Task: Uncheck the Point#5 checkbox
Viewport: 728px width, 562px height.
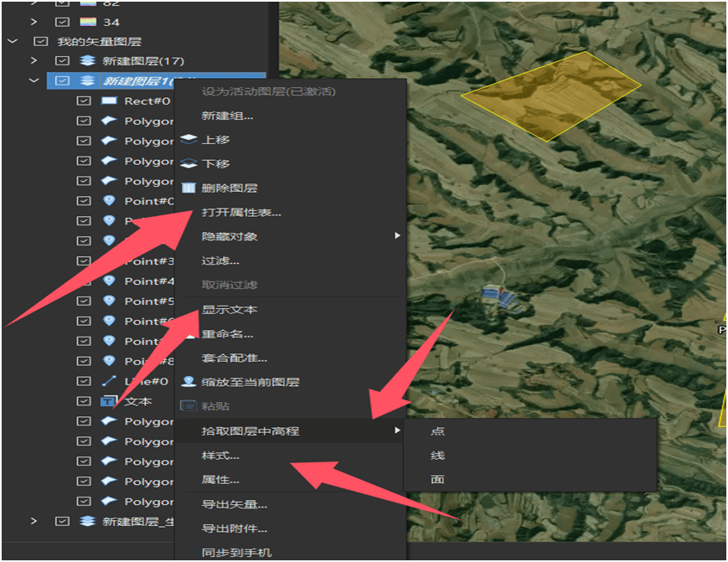Action: [84, 301]
